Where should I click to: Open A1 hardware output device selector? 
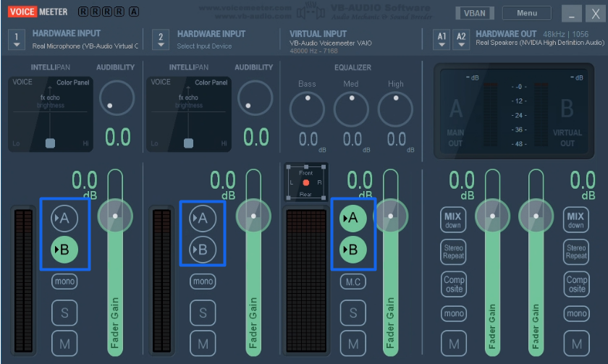442,40
